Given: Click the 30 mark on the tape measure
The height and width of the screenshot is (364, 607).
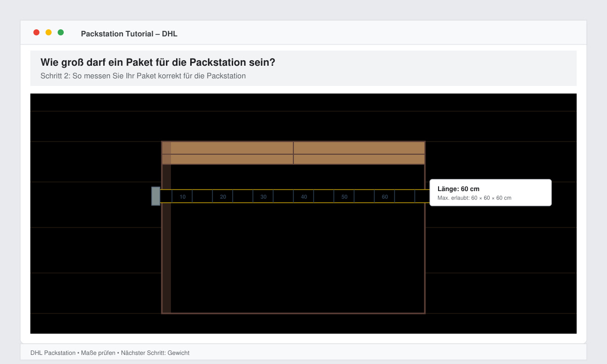Looking at the screenshot, I should (264, 197).
